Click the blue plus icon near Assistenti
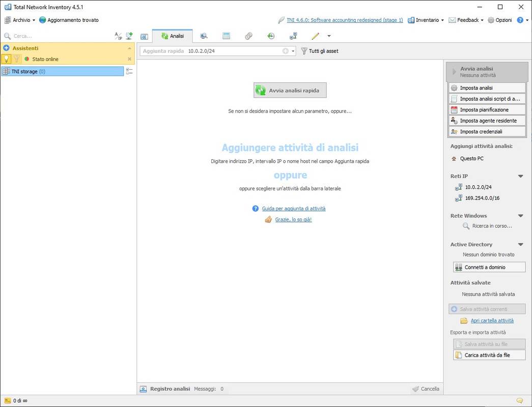 [x=7, y=48]
